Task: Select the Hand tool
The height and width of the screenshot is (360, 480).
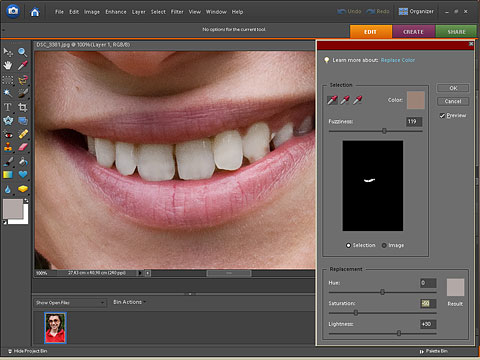Action: click(x=8, y=65)
